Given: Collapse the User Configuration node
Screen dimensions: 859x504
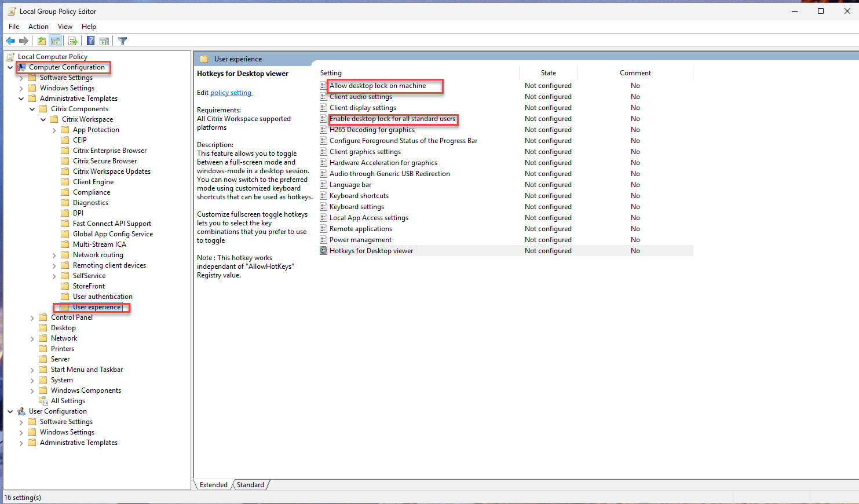Looking at the screenshot, I should (x=10, y=411).
